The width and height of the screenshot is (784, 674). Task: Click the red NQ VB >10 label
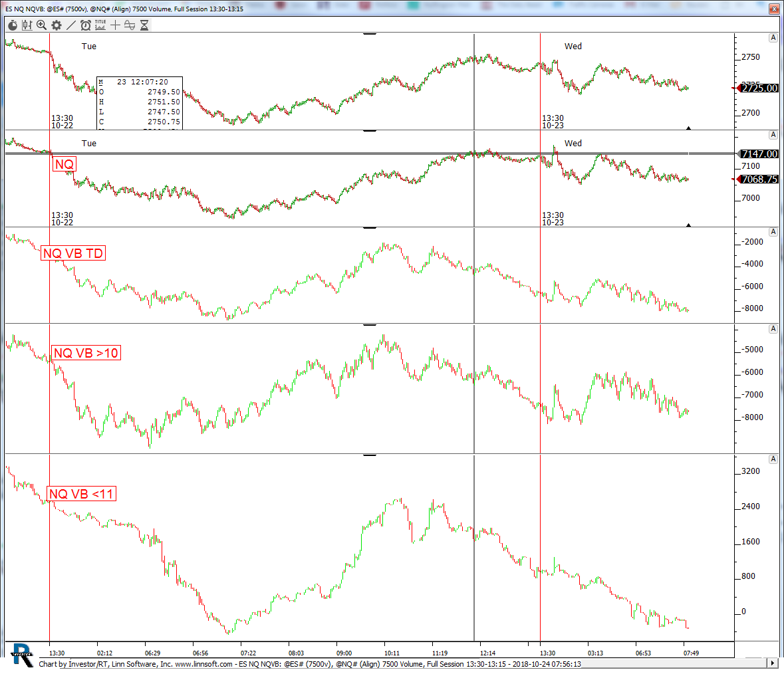pyautogui.click(x=86, y=353)
